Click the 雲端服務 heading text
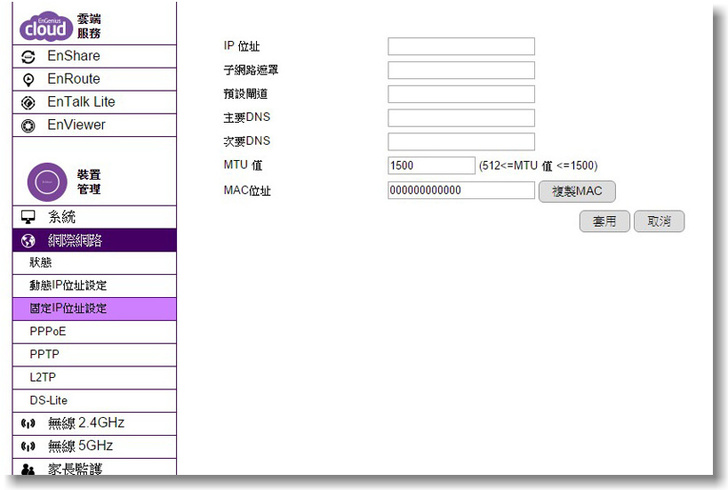The width and height of the screenshot is (728, 490). [x=89, y=26]
